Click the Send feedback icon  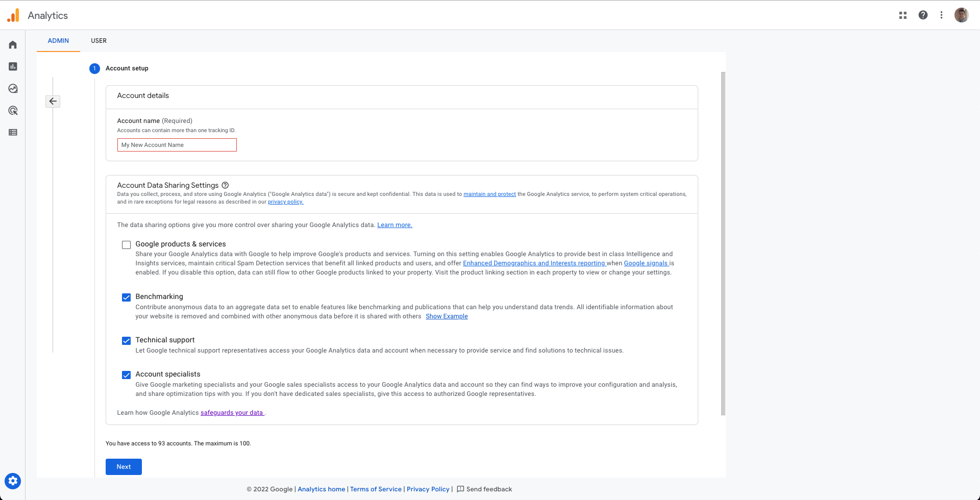click(460, 489)
